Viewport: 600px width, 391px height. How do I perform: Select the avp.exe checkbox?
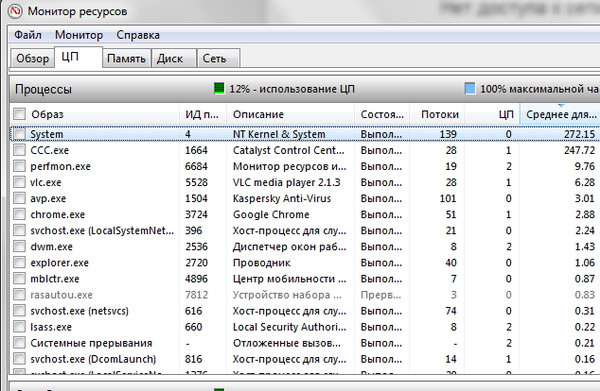pyautogui.click(x=19, y=198)
